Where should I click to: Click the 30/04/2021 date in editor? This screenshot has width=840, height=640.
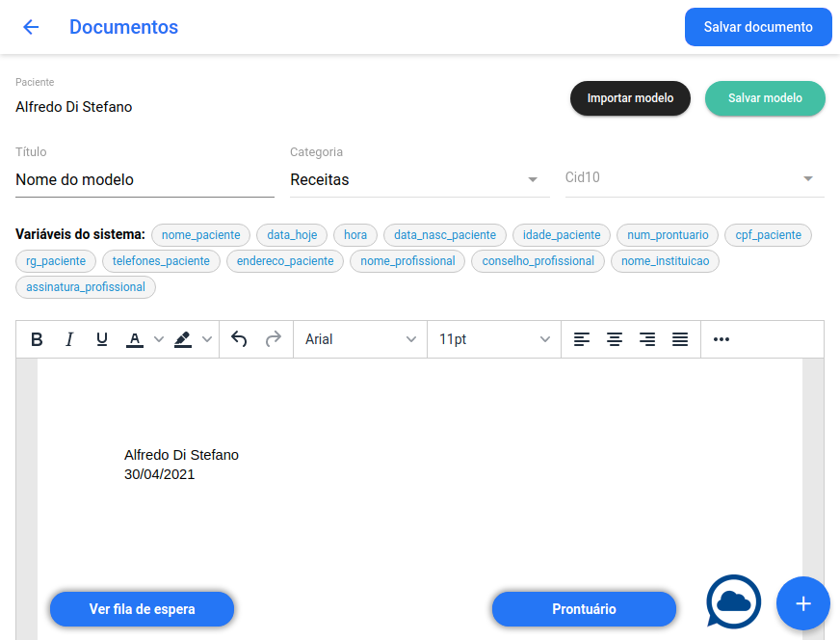(160, 474)
